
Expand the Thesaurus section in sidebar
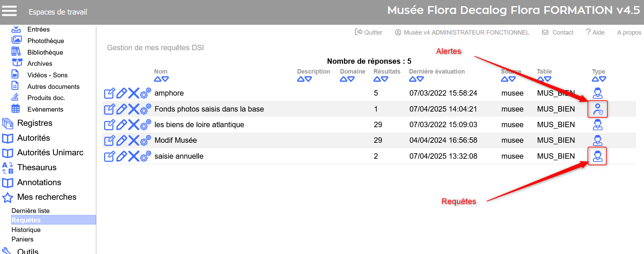point(37,168)
